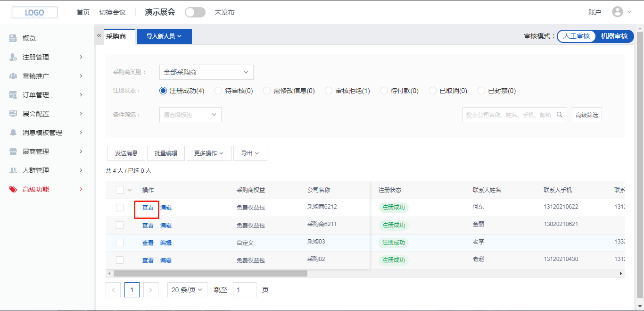This screenshot has height=311, width=644.
Task: Check the row checkbox for 采购03
Action: 120,243
